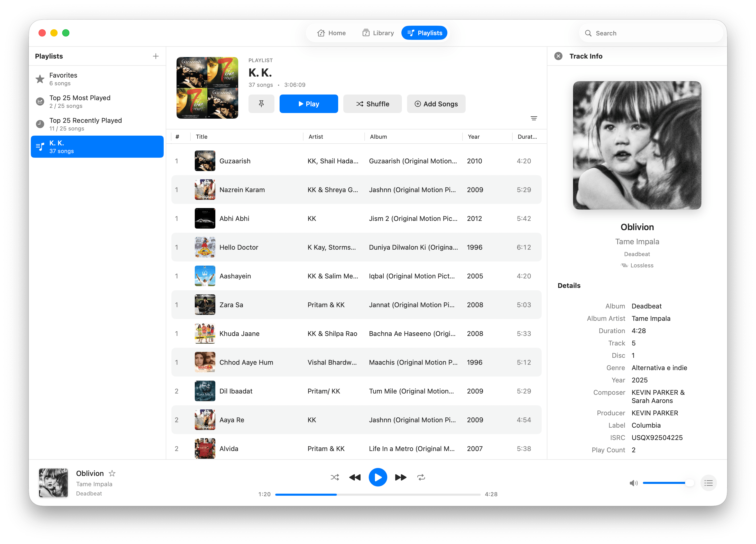Viewport: 756px width, 544px height.
Task: Open the playlist sort options icon
Action: tap(534, 118)
